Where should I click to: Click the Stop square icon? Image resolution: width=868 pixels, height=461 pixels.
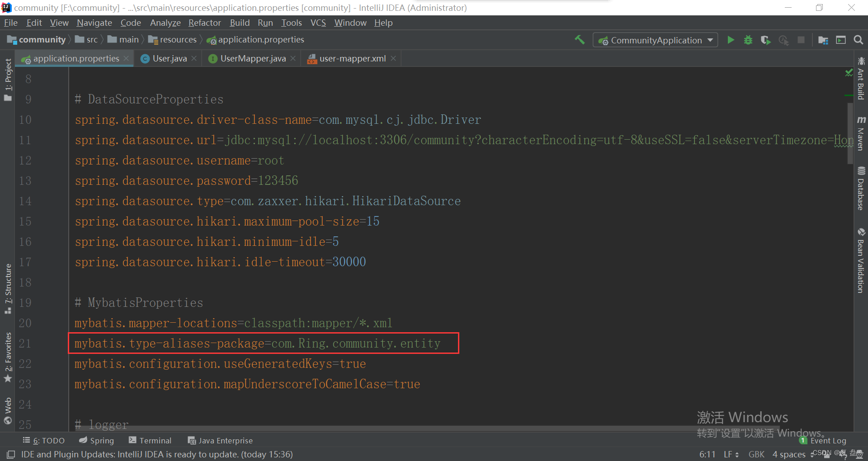point(801,40)
